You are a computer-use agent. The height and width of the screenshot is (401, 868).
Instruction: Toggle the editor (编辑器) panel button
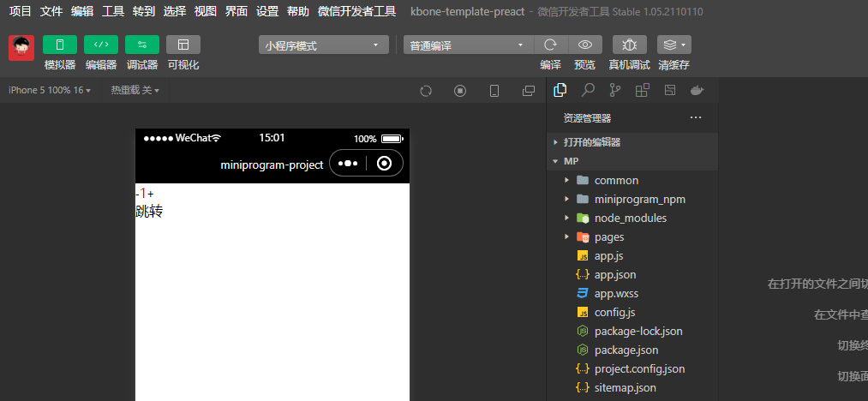101,45
